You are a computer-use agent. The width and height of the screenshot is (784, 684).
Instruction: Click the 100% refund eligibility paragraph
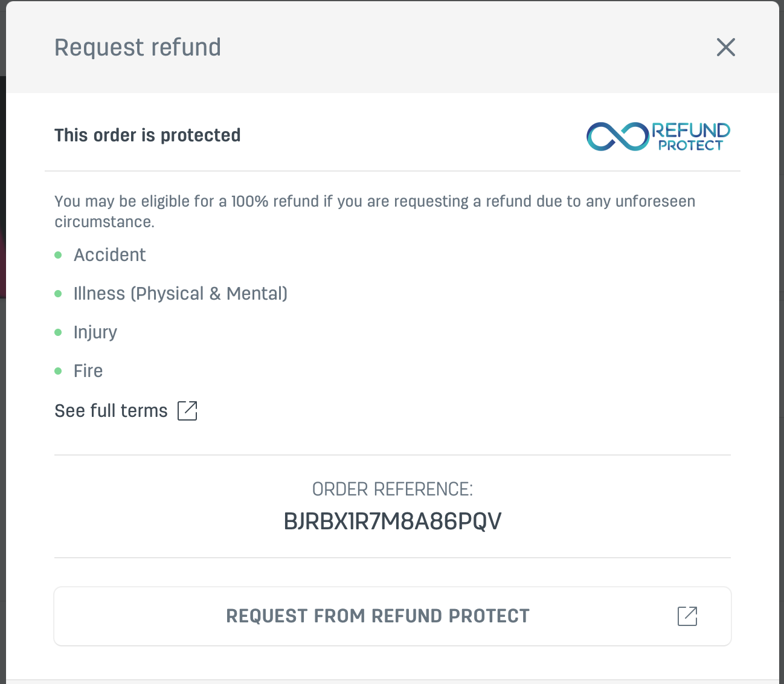[375, 211]
